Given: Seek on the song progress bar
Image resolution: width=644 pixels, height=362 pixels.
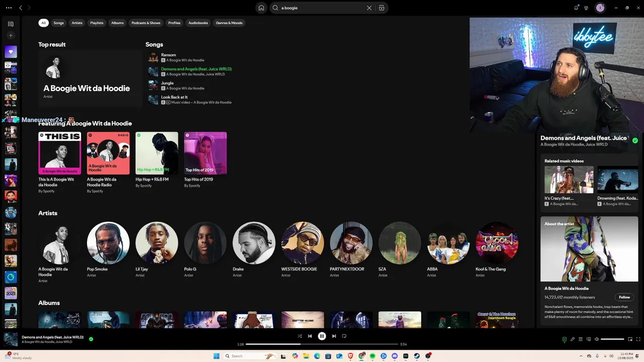Looking at the screenshot, I should (x=322, y=344).
